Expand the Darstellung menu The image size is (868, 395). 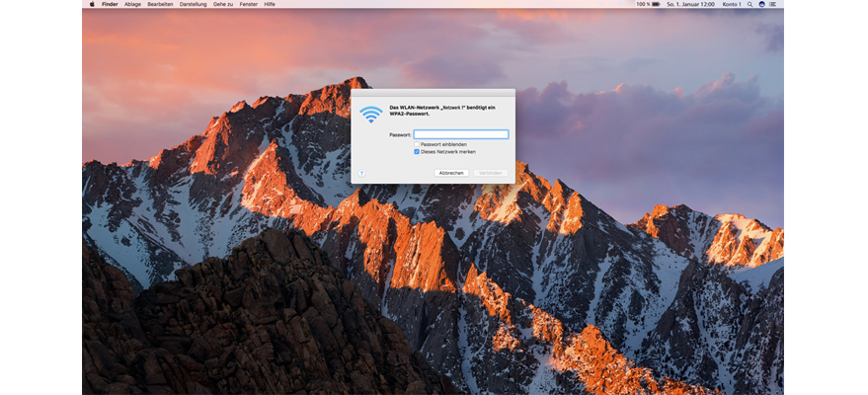pyautogui.click(x=194, y=4)
